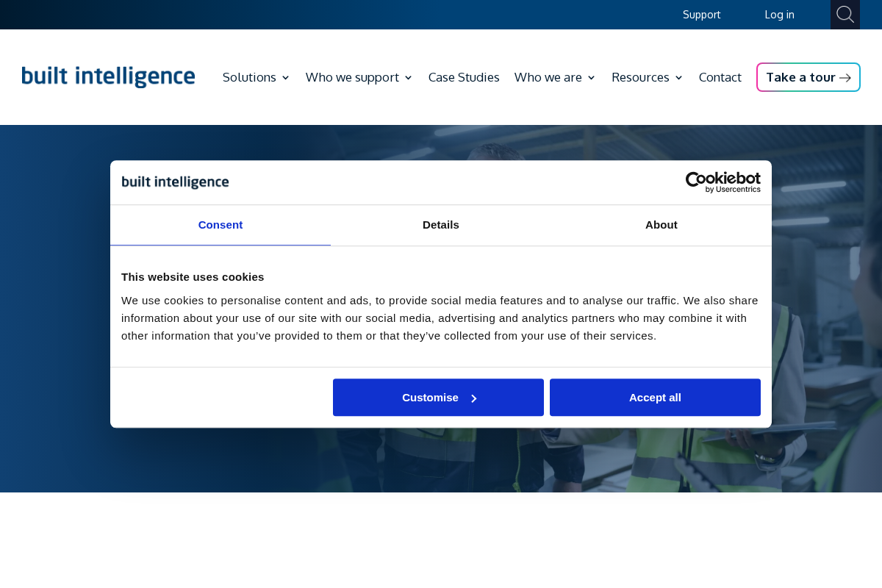
Task: Click the Contact menu item
Action: pos(720,76)
